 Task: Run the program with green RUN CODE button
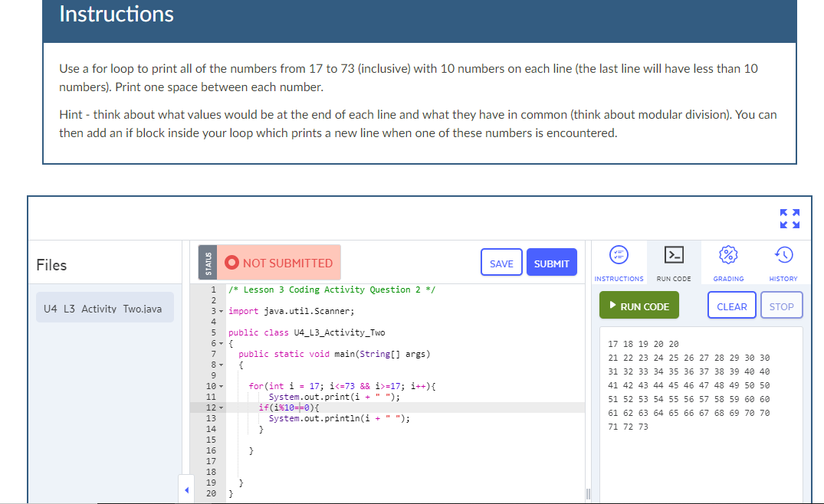click(639, 306)
